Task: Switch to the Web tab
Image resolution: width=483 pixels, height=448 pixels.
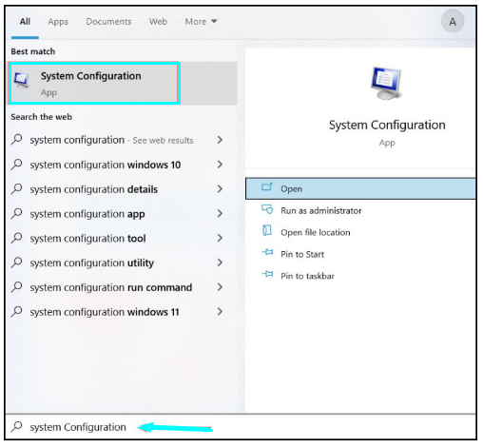Action: tap(158, 22)
